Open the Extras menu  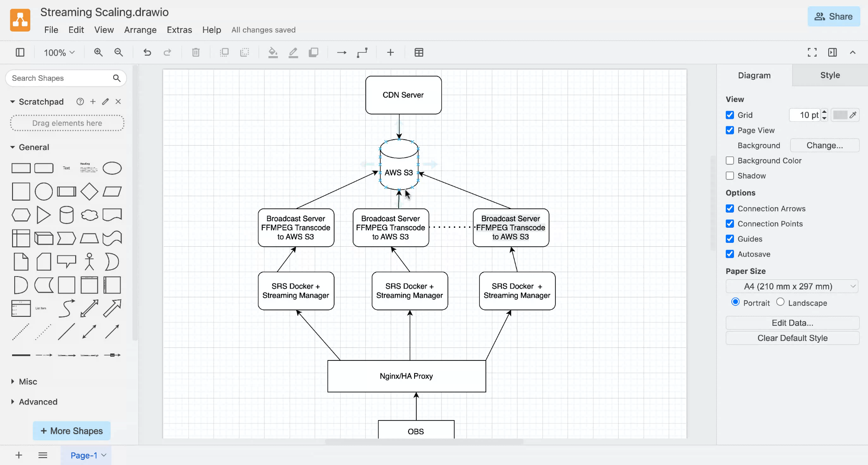(x=179, y=30)
